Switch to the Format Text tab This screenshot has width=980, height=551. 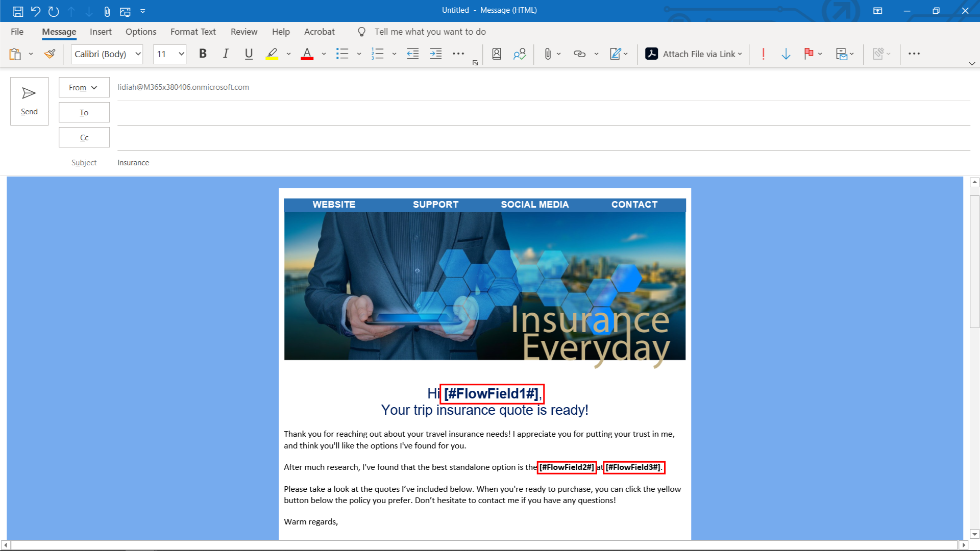pos(193,32)
